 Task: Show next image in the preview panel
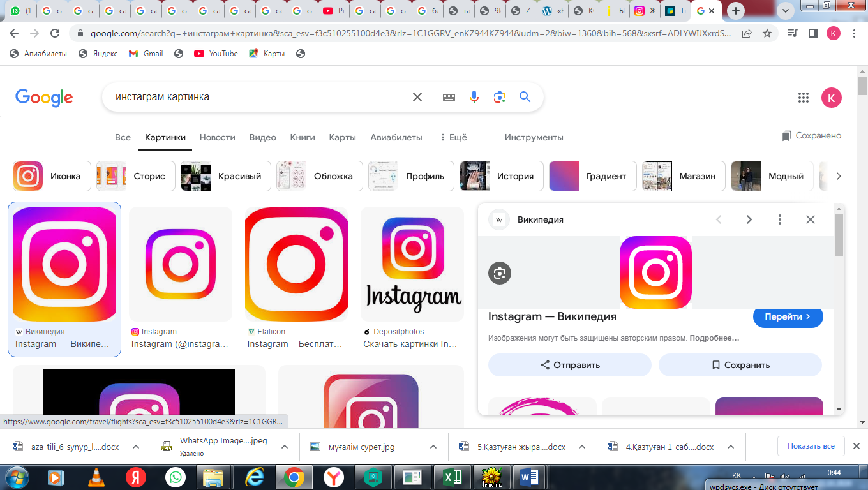[x=749, y=219]
